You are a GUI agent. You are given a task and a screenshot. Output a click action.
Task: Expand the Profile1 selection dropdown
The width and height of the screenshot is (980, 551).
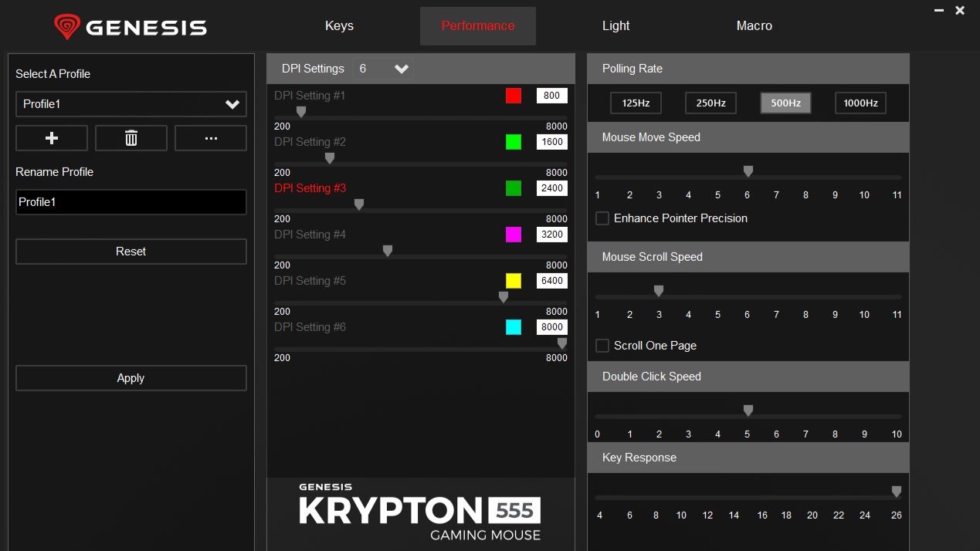pos(232,104)
